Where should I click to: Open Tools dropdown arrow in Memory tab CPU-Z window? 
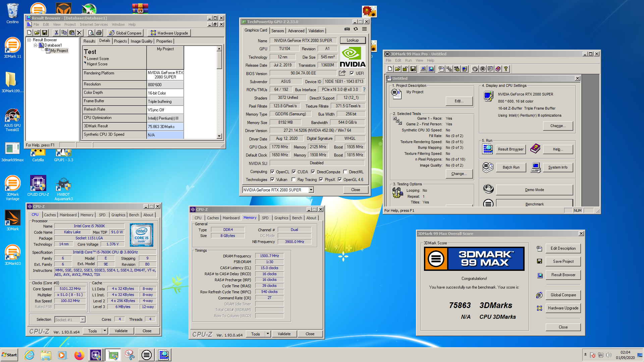pyautogui.click(x=268, y=334)
